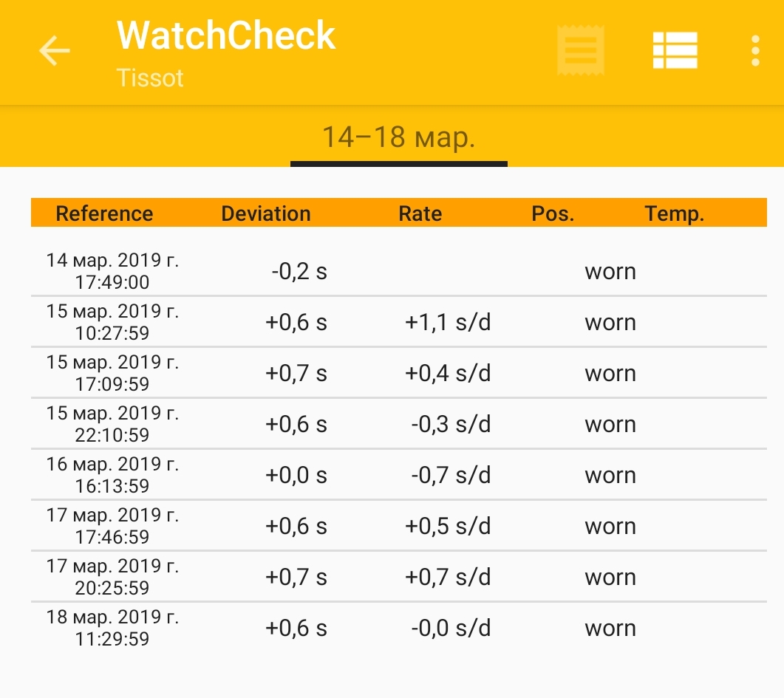Click the Deviation column header
The width and height of the screenshot is (784, 698).
[x=266, y=214]
